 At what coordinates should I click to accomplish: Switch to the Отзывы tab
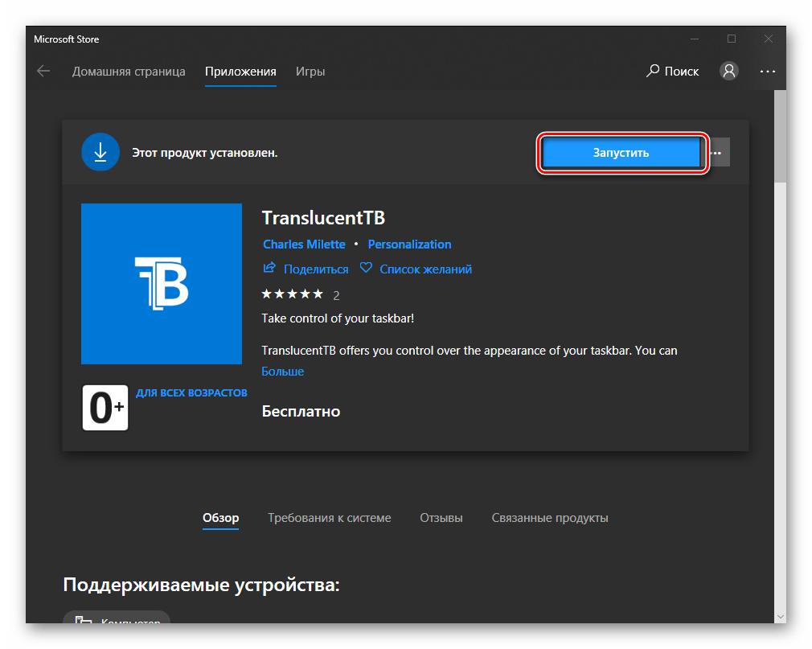pyautogui.click(x=441, y=518)
